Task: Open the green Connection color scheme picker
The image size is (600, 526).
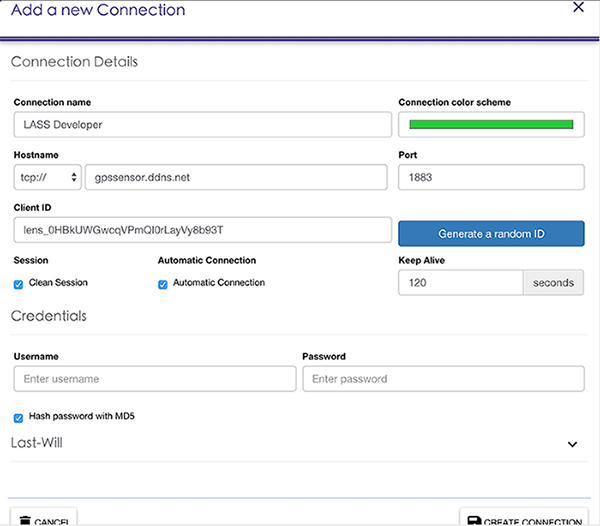Action: tap(491, 124)
